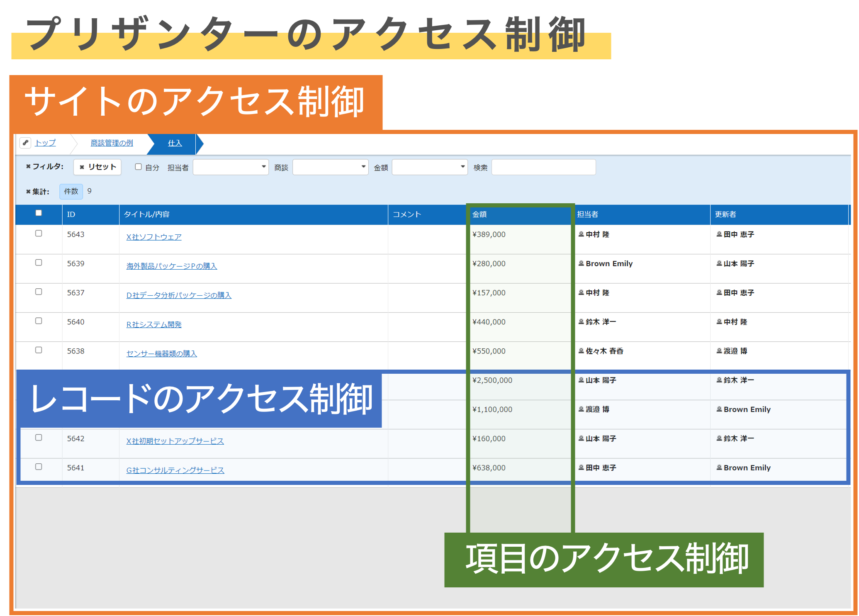Click the wrench icon beside トップ breadcrumb
The height and width of the screenshot is (616, 859).
pyautogui.click(x=26, y=143)
